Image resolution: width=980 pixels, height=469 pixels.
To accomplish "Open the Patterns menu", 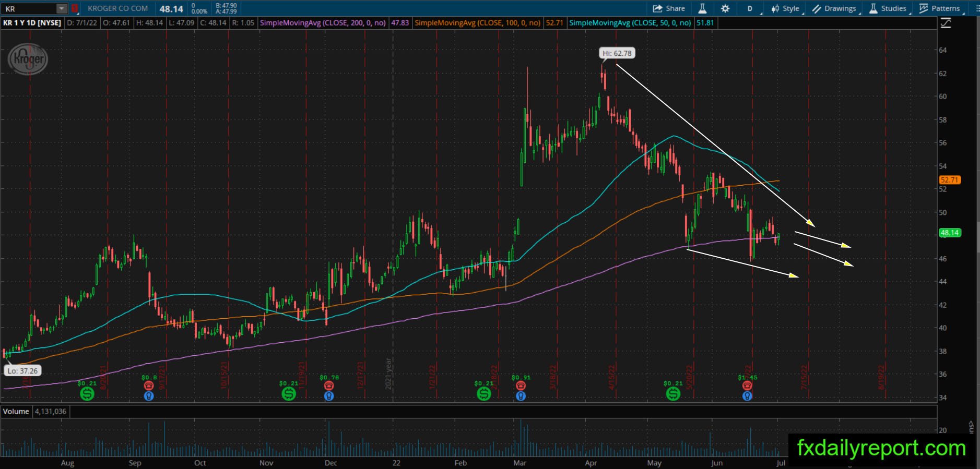I will 940,8.
